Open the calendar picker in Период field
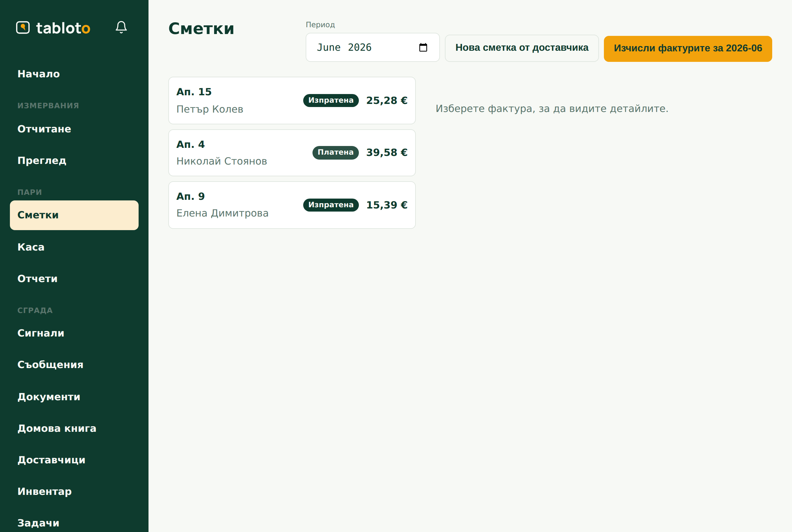Viewport: 792px width, 532px height. point(423,48)
